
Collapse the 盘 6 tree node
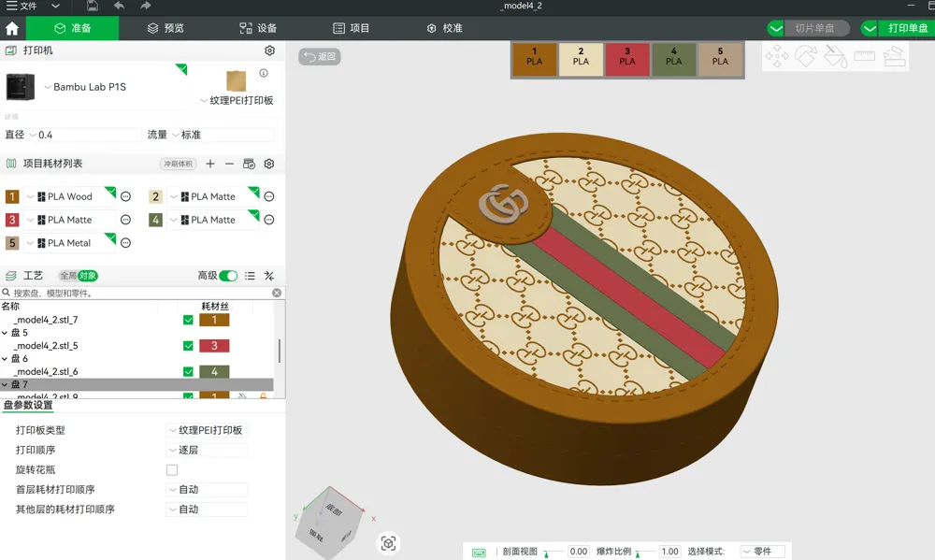point(5,359)
